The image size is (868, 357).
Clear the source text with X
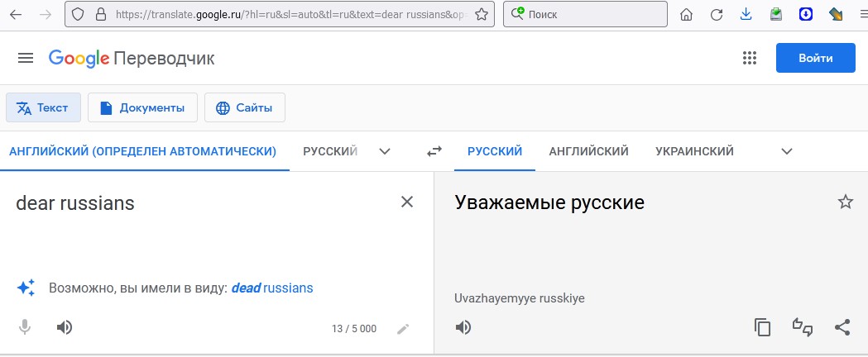pos(407,202)
